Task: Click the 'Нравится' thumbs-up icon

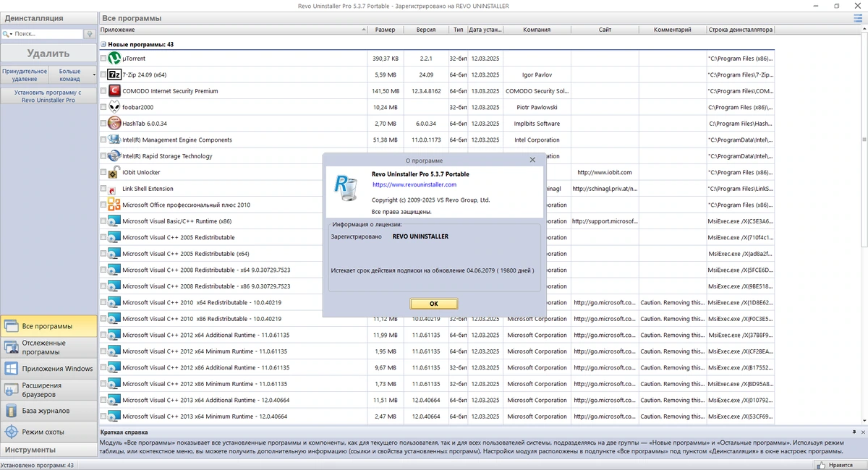Action: coord(822,466)
